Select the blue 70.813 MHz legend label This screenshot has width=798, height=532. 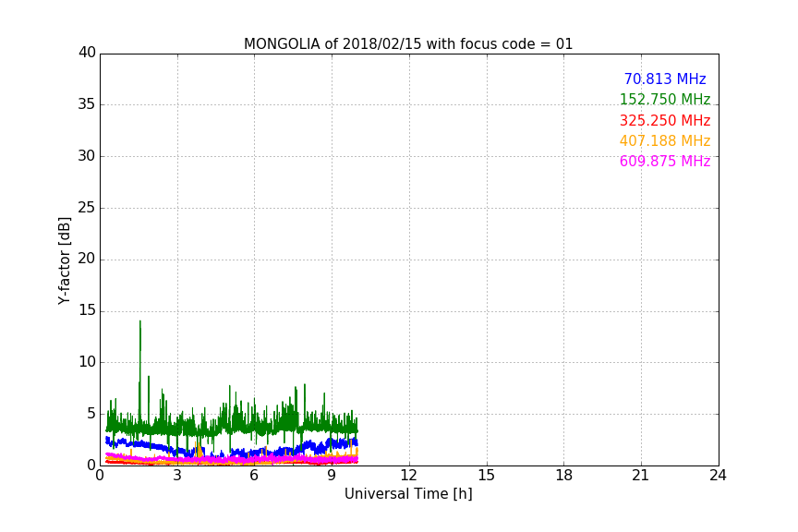coord(665,79)
